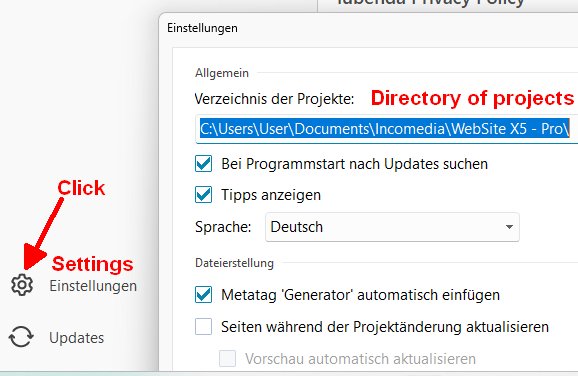Click the Einstellungen gear icon
The width and height of the screenshot is (578, 376).
[x=22, y=285]
